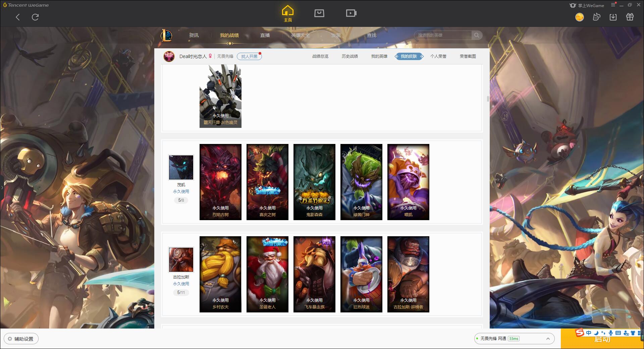Image resolution: width=644 pixels, height=349 pixels.
Task: Open 霸天巨兽 灰色幽灵 skin thumbnail
Action: point(220,96)
